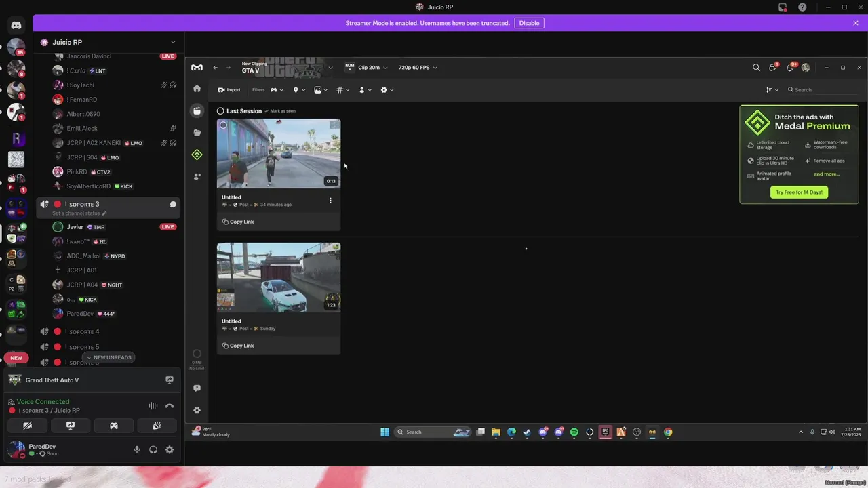The image size is (868, 488).
Task: Open the location pin filter dropdown
Action: tap(299, 90)
